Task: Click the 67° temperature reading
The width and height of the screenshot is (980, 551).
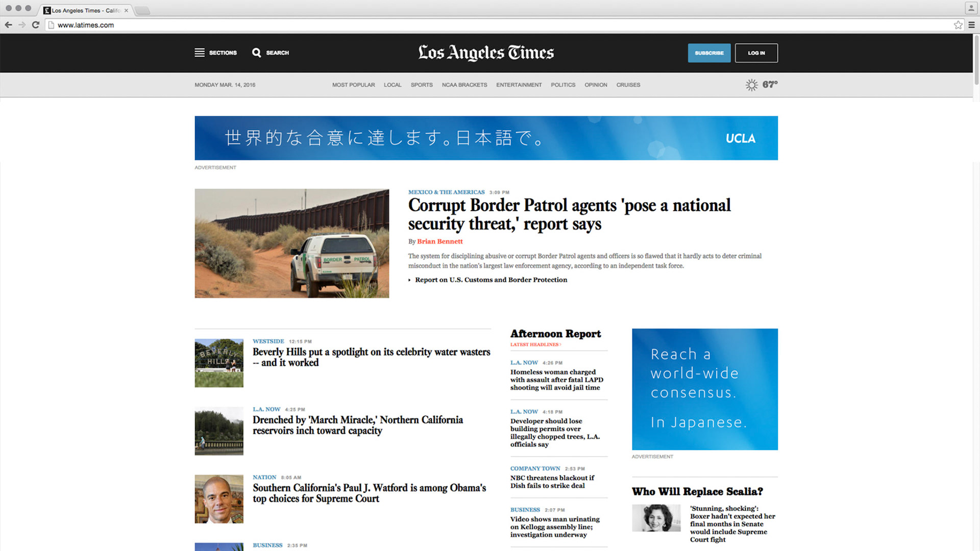Action: [770, 85]
